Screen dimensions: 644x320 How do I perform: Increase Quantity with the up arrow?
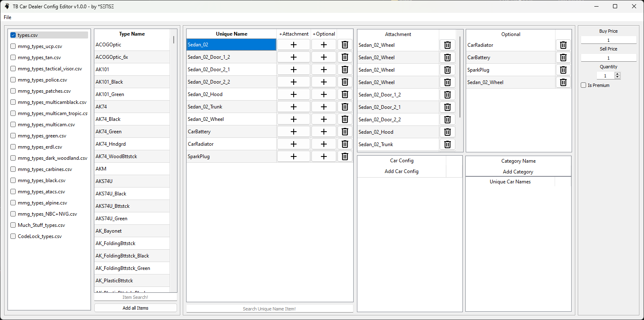click(618, 74)
